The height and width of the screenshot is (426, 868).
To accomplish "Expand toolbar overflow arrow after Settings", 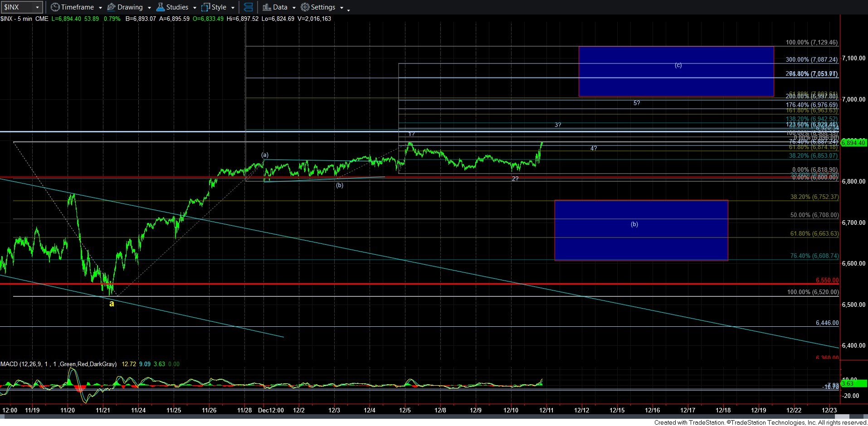I will coord(348,10).
